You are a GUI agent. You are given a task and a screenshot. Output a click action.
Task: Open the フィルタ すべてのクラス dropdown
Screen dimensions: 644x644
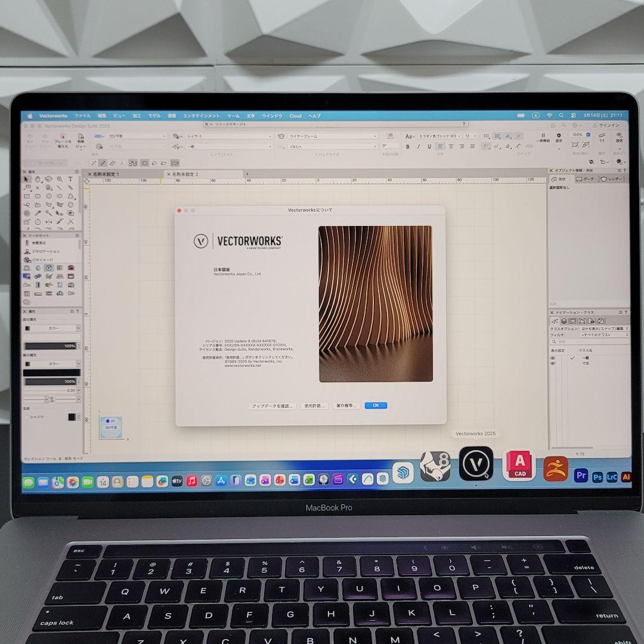coord(604,335)
